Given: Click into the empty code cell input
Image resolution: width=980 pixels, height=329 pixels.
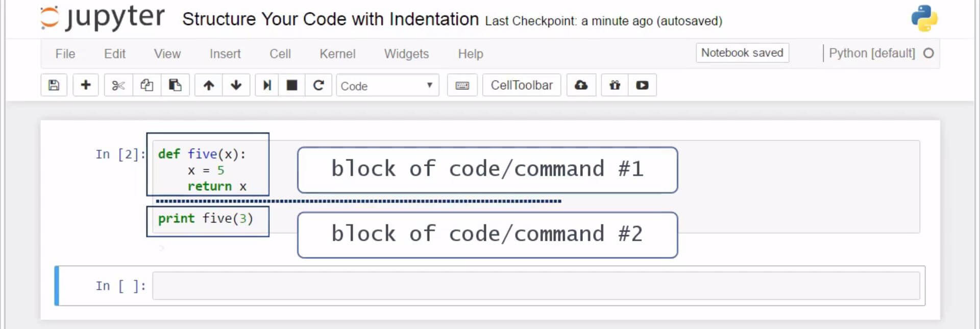Looking at the screenshot, I should (x=536, y=286).
